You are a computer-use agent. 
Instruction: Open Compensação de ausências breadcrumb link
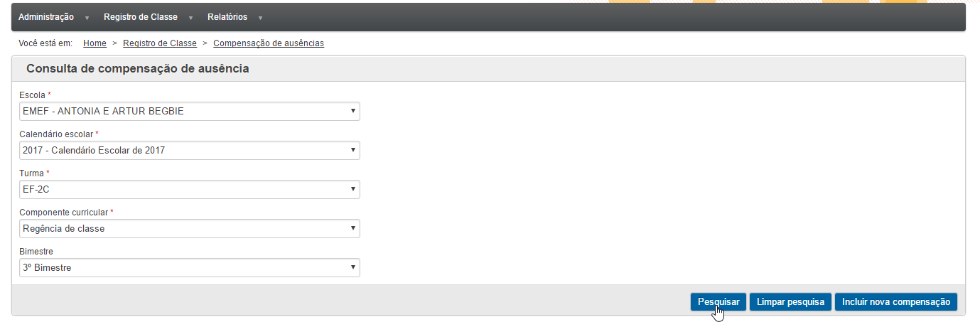pos(269,43)
